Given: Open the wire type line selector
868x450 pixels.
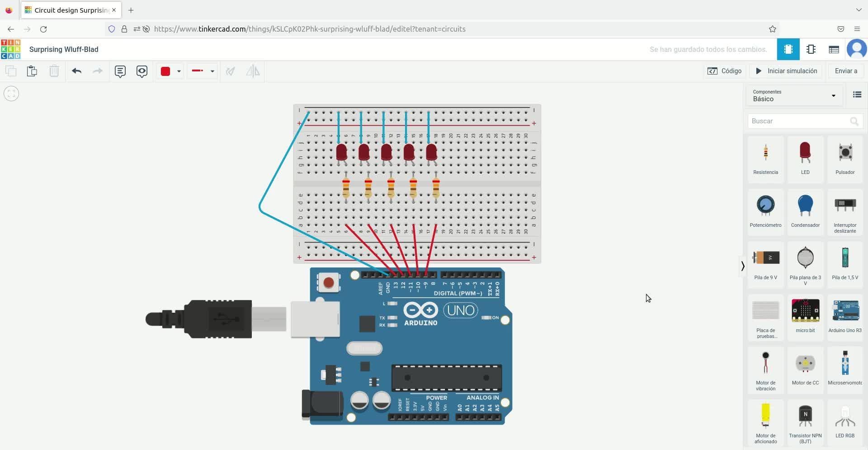Looking at the screenshot, I should pos(203,71).
